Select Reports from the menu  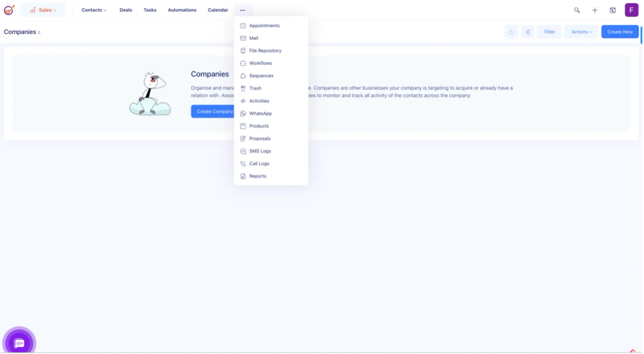(x=271, y=176)
